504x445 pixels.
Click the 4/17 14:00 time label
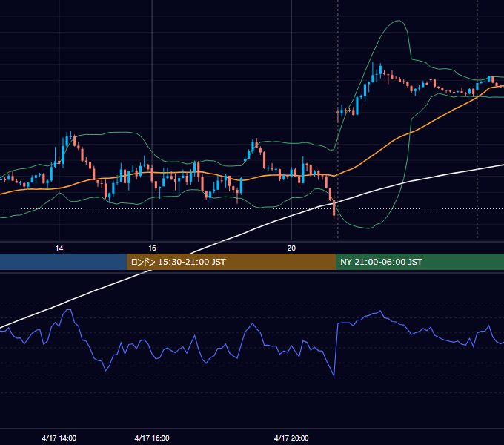pos(59,438)
